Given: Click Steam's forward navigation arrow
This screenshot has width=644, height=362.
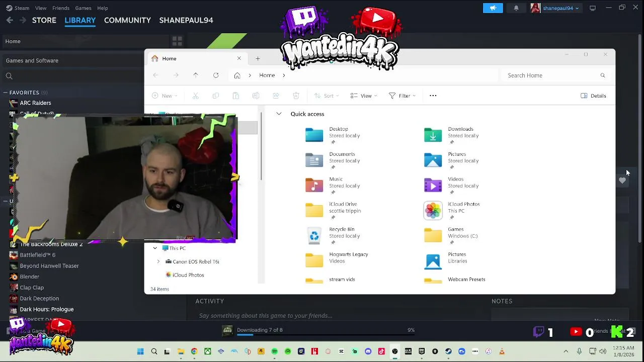Looking at the screenshot, I should click(23, 20).
